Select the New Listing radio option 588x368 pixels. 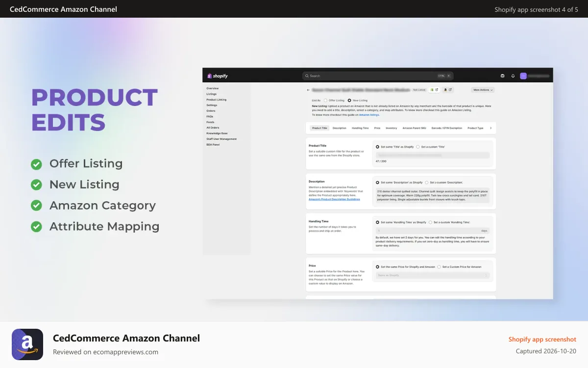pyautogui.click(x=349, y=100)
